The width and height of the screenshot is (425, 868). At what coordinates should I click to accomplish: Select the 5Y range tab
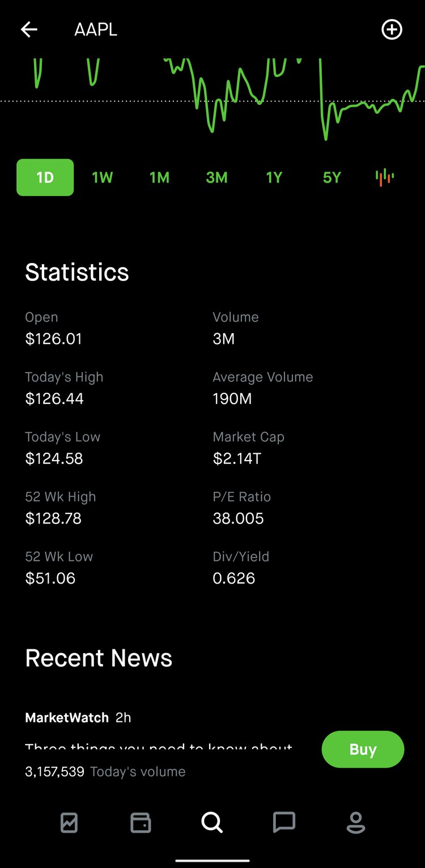click(331, 177)
